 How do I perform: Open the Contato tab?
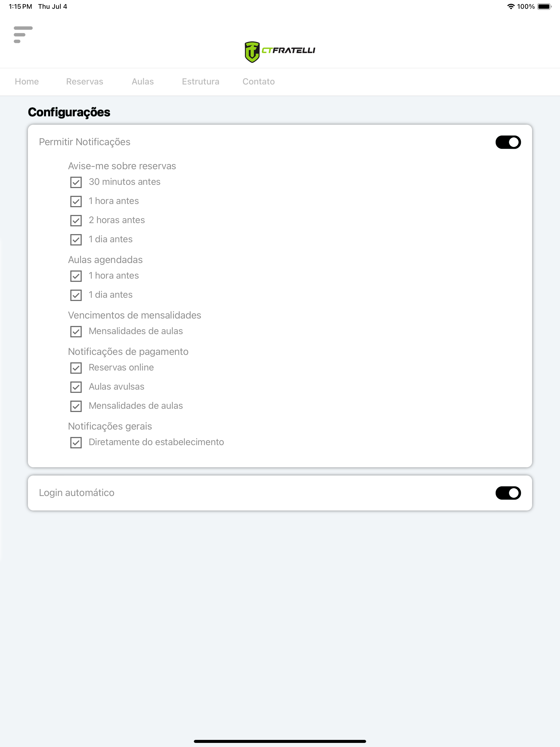pos(258,82)
